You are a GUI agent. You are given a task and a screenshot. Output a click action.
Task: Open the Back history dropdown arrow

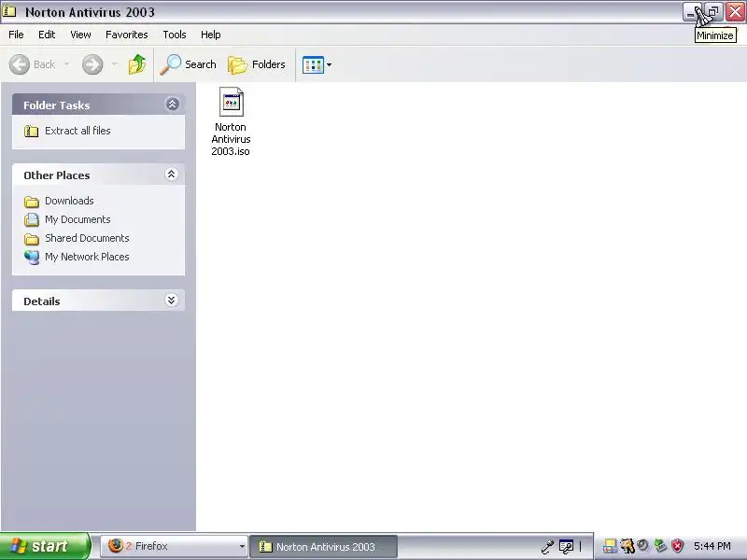click(x=66, y=63)
